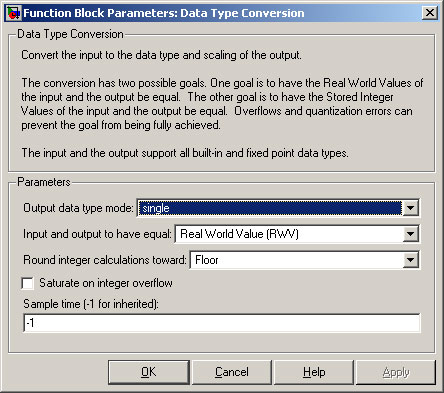
Task: Click the Sample time (-1 for inherited) label
Action: click(91, 304)
